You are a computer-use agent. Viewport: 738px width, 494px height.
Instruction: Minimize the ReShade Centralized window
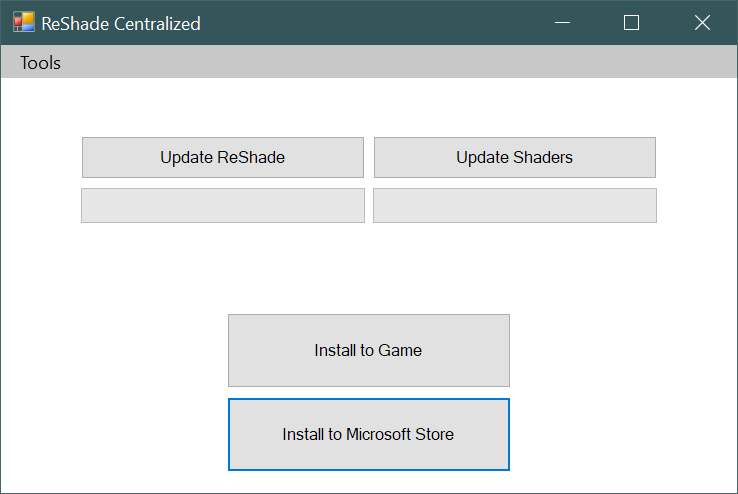(x=562, y=23)
